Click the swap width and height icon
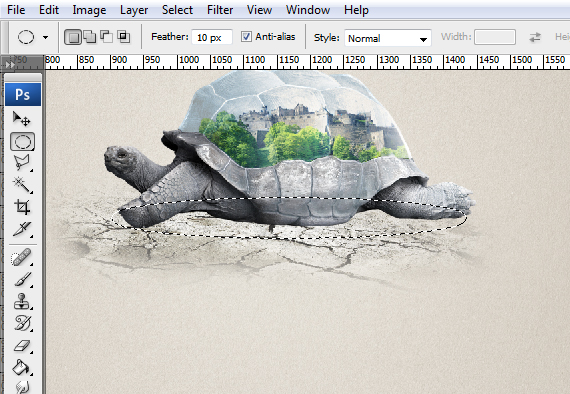Viewport: 570px width, 394px height. (x=535, y=37)
